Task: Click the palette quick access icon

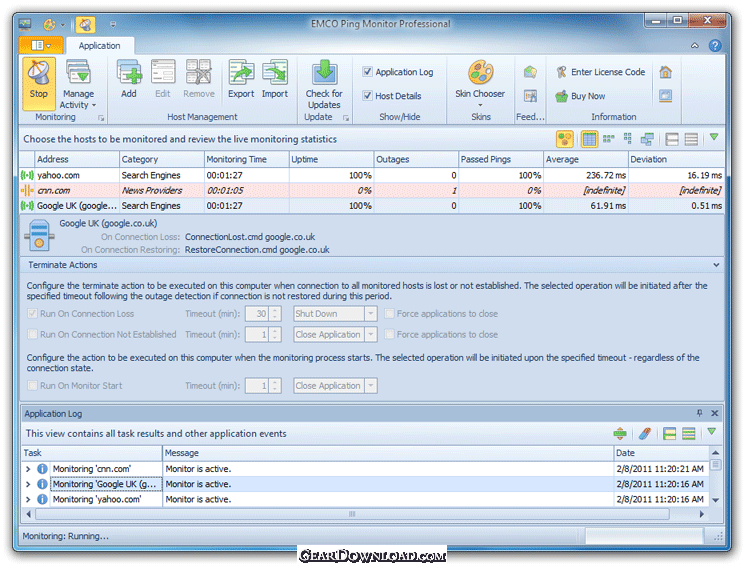Action: coord(49,24)
